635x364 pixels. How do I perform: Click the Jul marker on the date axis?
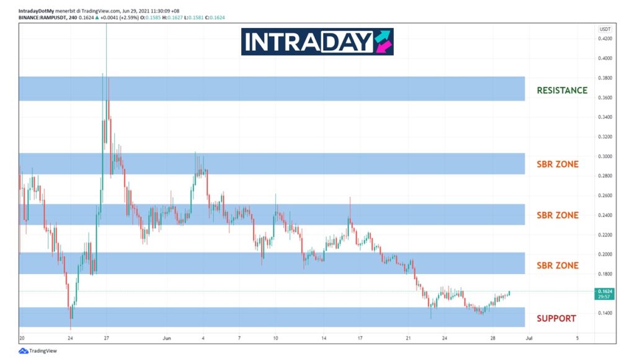pyautogui.click(x=528, y=339)
